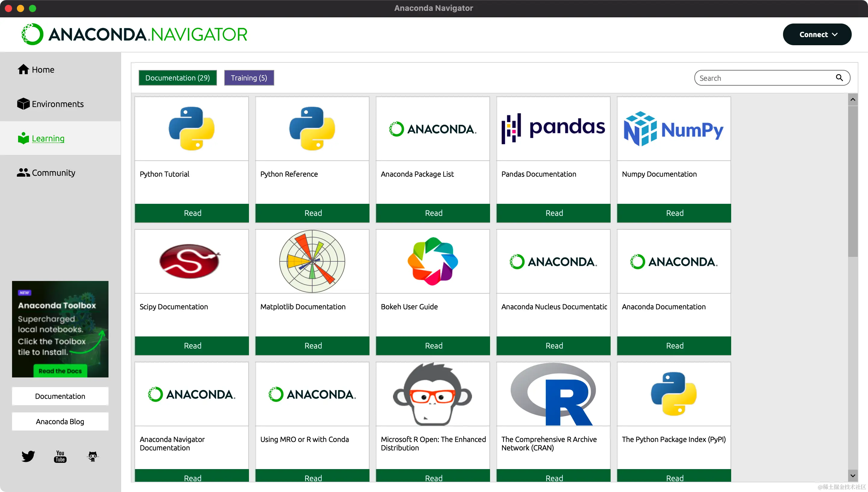Click the scrollbar down arrow
868x492 pixels.
click(x=853, y=476)
